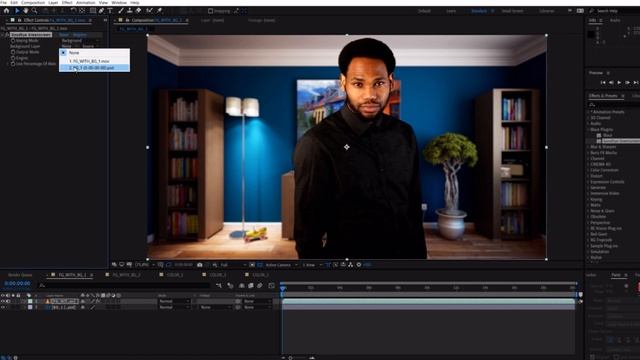Enable the Motion Blur timeline icon
The width and height of the screenshot is (640, 360).
coord(260,286)
